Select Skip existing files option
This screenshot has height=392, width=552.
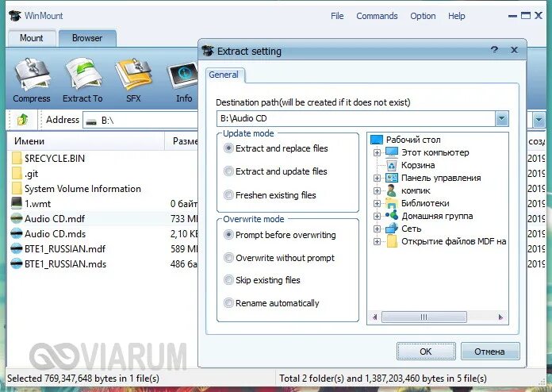pos(262,280)
